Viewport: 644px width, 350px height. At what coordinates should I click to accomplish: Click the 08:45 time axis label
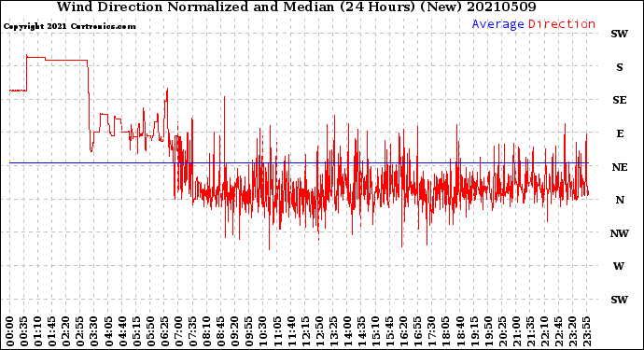[x=220, y=331]
